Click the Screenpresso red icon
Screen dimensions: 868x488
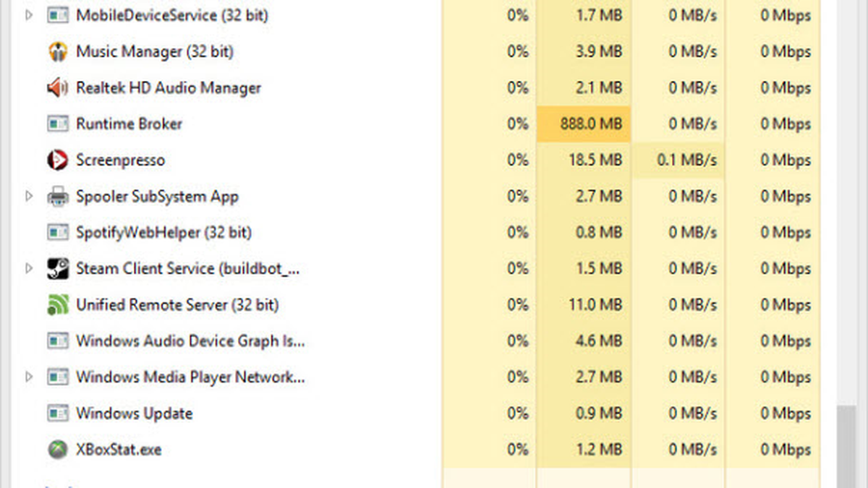point(57,160)
